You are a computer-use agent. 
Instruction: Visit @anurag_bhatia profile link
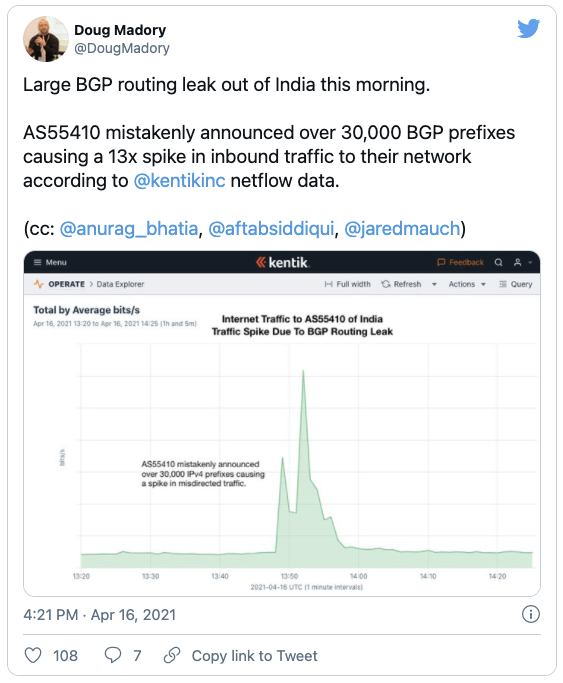click(x=128, y=229)
